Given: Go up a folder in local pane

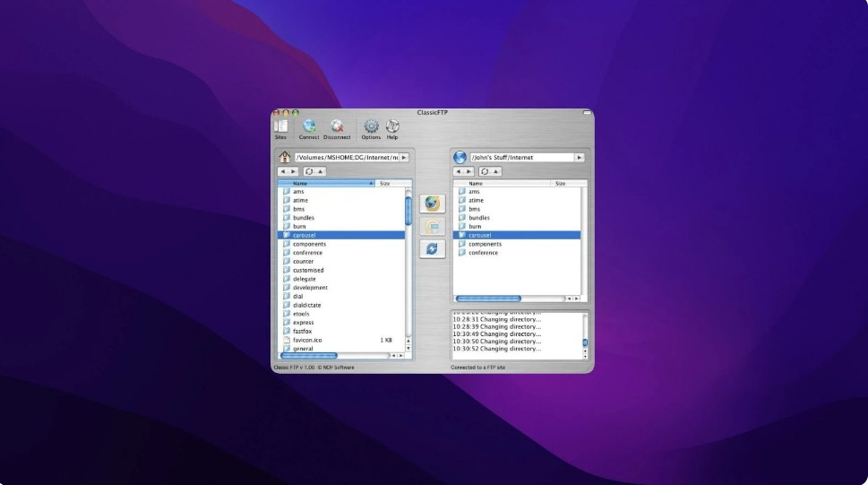Looking at the screenshot, I should coord(320,172).
